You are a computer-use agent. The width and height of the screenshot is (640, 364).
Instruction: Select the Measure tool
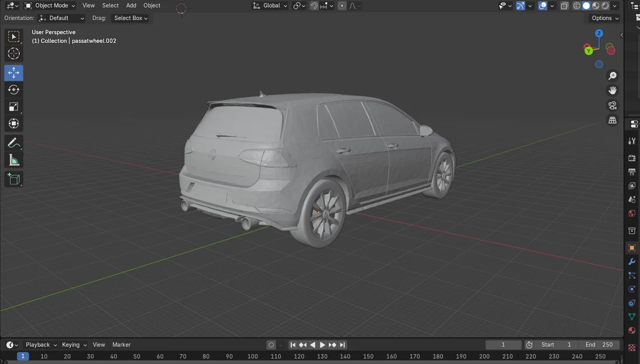pos(13,160)
